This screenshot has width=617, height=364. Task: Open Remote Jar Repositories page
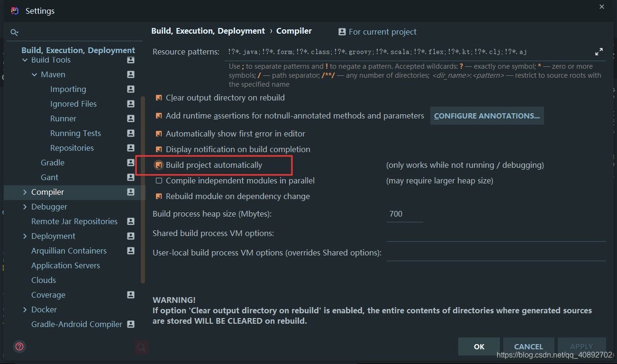[74, 221]
